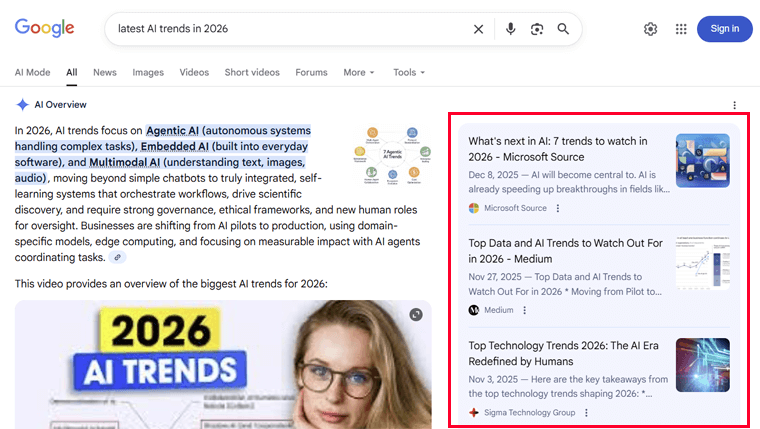Open 'Top Data and AI Trends' Medium article
The height and width of the screenshot is (429, 760).
point(565,251)
